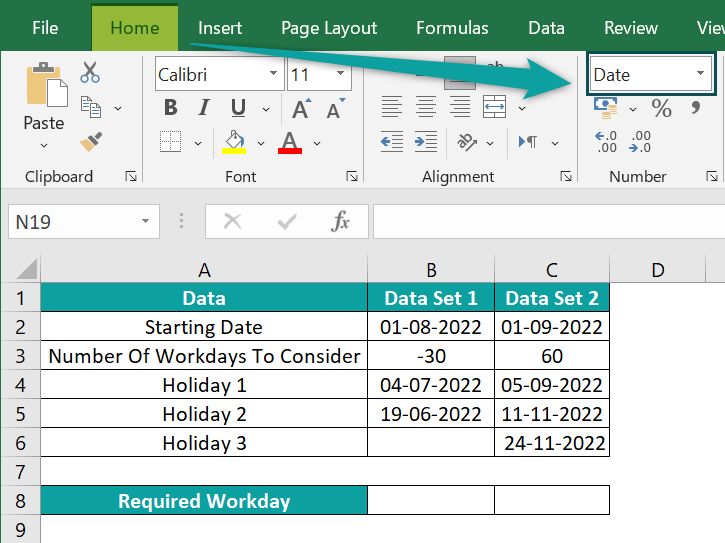
Task: Click Merge & Center icon
Action: tap(494, 107)
